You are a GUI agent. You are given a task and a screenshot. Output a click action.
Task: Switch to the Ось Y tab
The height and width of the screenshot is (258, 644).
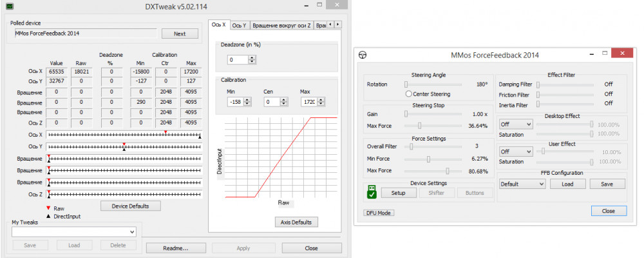coord(239,26)
